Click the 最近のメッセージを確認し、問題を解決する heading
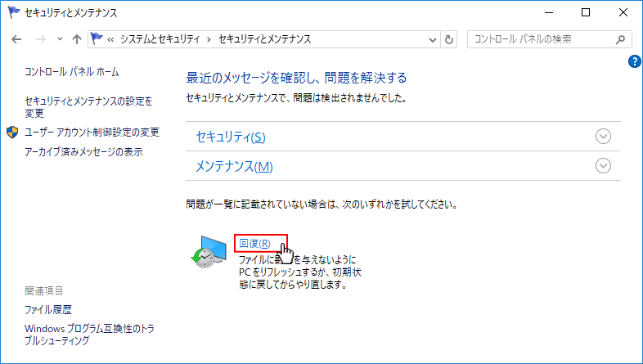643x364 pixels. (x=296, y=78)
